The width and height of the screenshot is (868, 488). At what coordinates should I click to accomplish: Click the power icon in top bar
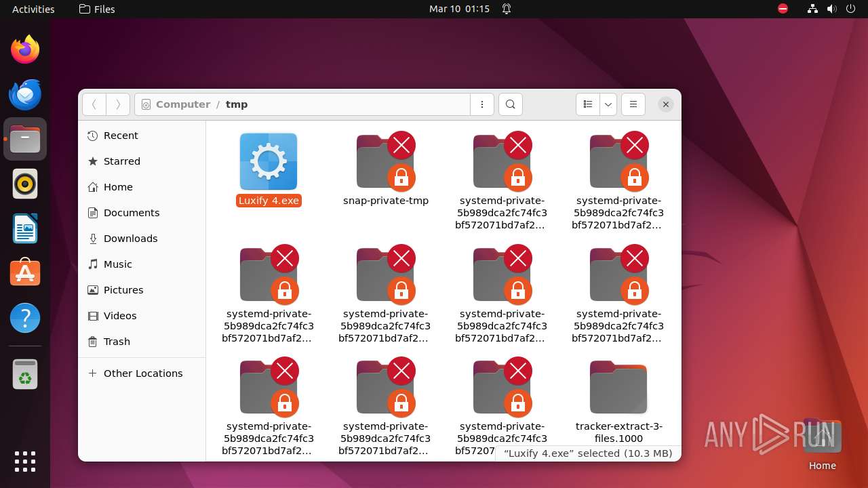tap(850, 9)
